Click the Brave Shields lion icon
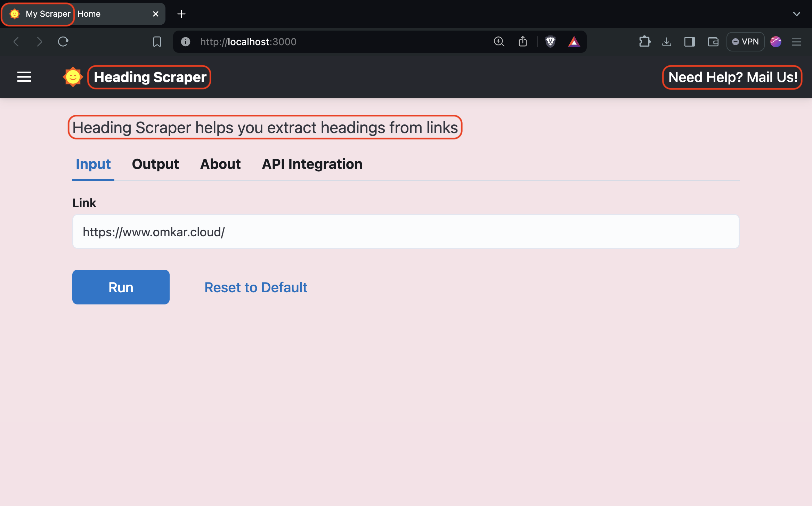The width and height of the screenshot is (812, 506). click(x=550, y=42)
